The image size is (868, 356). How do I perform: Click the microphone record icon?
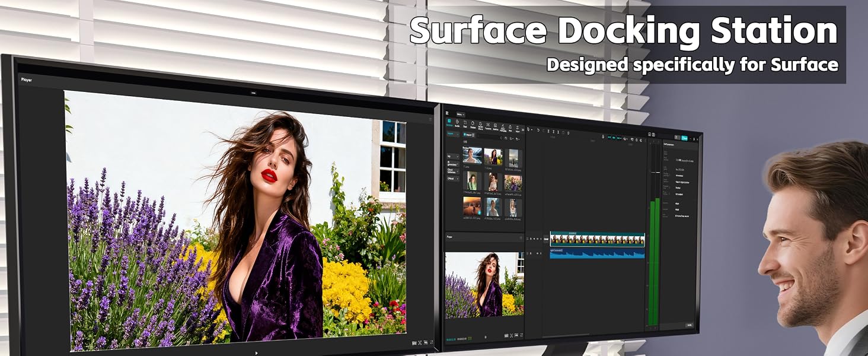[x=603, y=136]
